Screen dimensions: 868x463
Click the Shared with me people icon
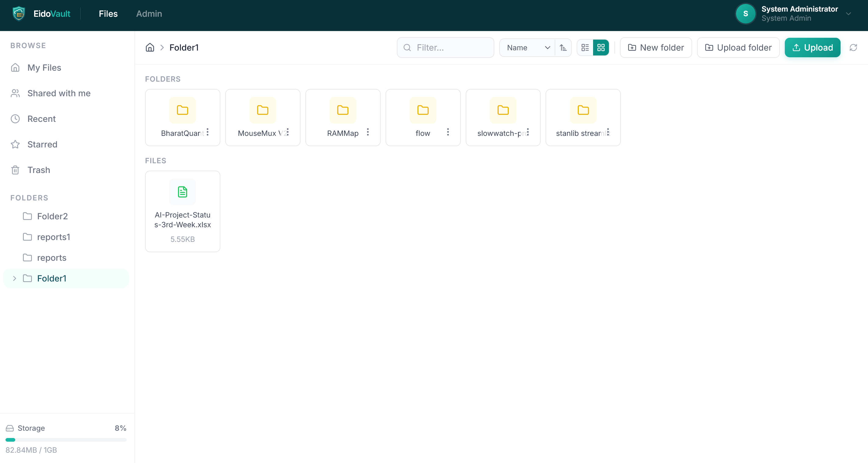pos(15,93)
